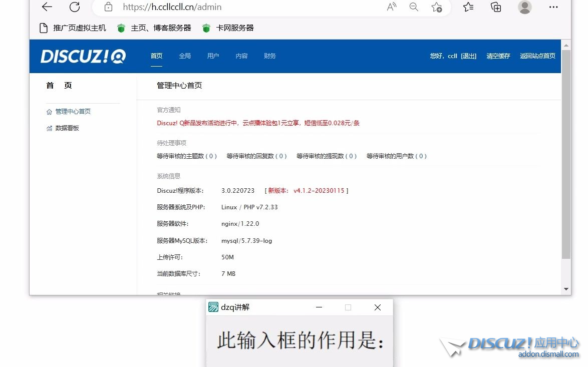Click the page scrollbar down arrow
Image resolution: width=588 pixels, height=367 pixels.
tap(566, 289)
